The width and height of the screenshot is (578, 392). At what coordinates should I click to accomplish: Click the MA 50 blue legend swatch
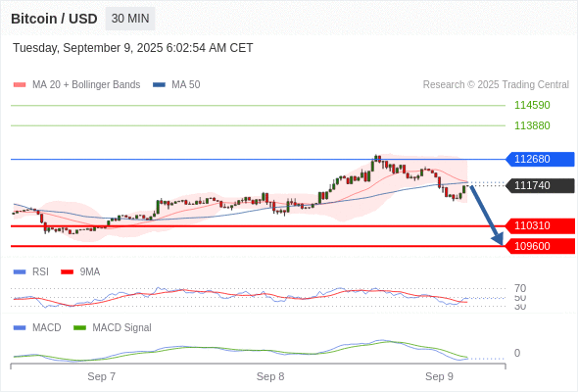point(159,85)
